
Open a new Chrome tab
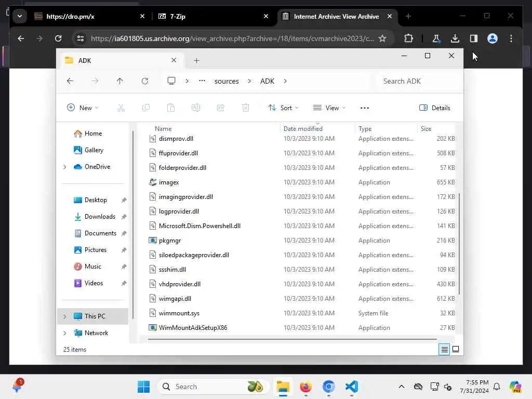click(x=408, y=16)
